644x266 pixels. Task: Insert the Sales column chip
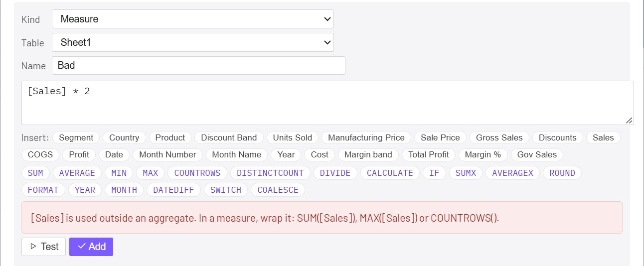(x=603, y=137)
